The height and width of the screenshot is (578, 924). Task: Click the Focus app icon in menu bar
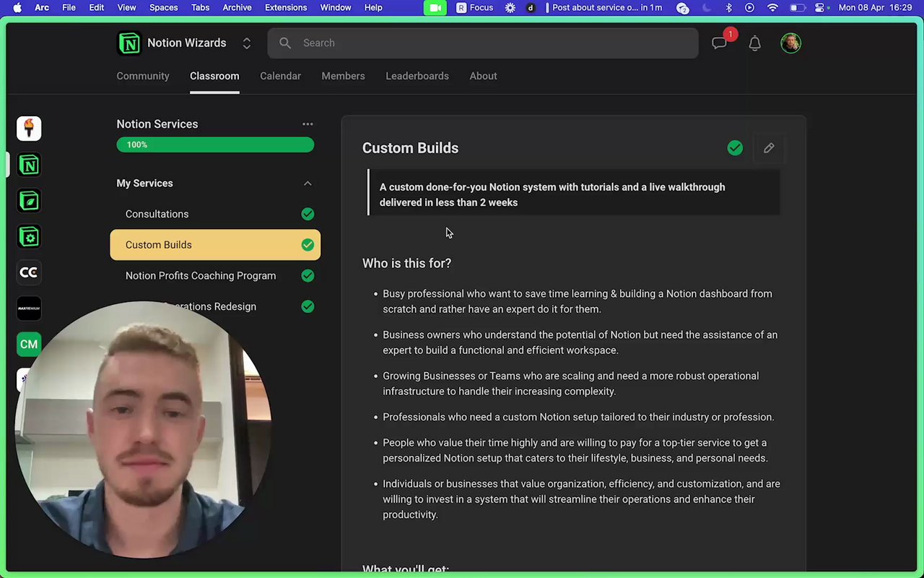pos(475,8)
